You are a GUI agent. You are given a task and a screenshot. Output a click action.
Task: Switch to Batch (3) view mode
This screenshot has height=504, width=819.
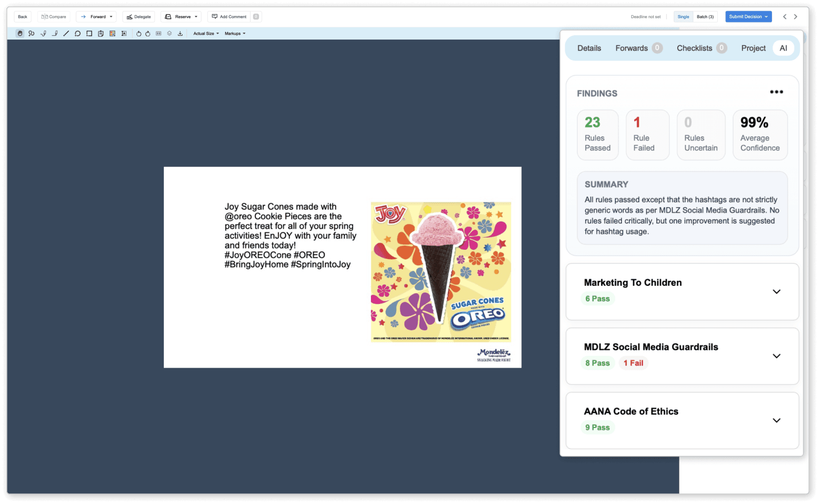tap(705, 17)
